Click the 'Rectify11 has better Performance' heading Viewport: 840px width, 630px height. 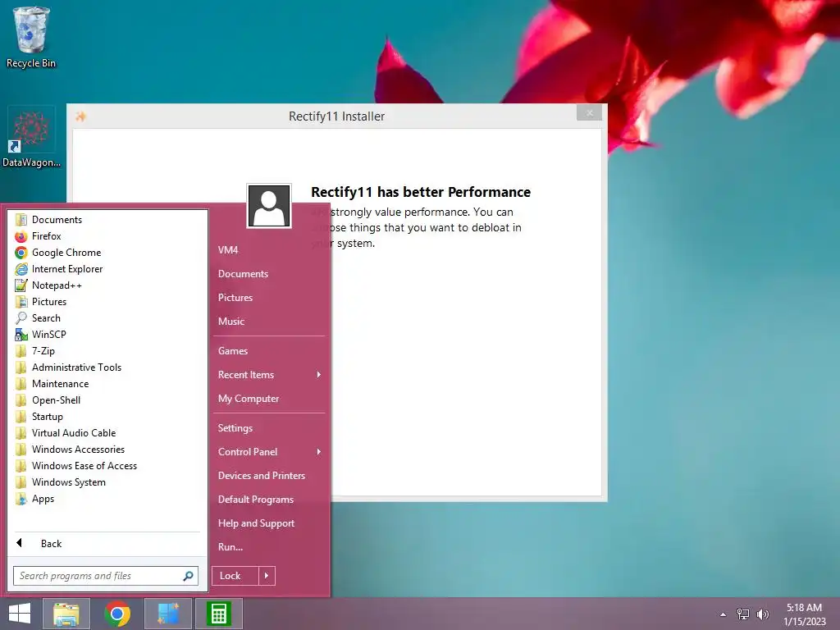(421, 192)
